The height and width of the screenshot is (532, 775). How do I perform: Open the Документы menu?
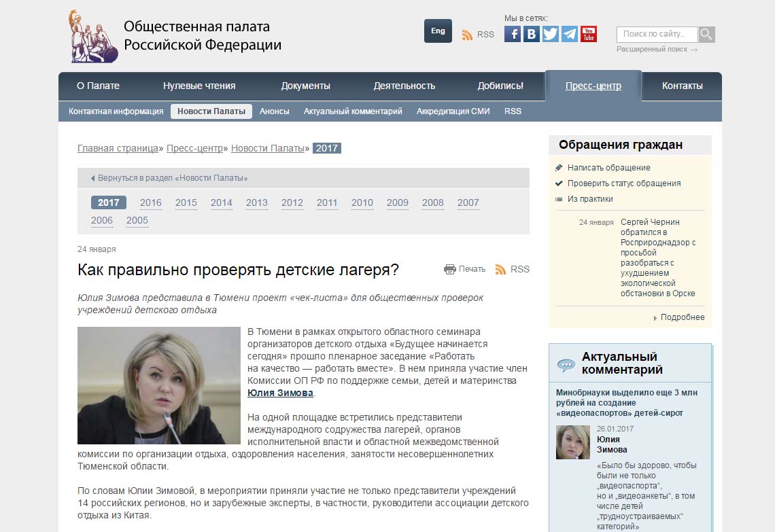point(305,86)
